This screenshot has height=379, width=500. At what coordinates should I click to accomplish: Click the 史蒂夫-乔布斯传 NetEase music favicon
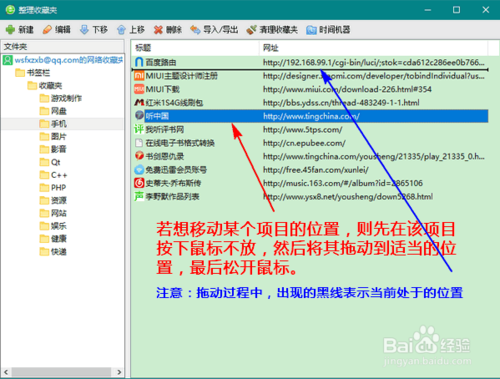[139, 183]
